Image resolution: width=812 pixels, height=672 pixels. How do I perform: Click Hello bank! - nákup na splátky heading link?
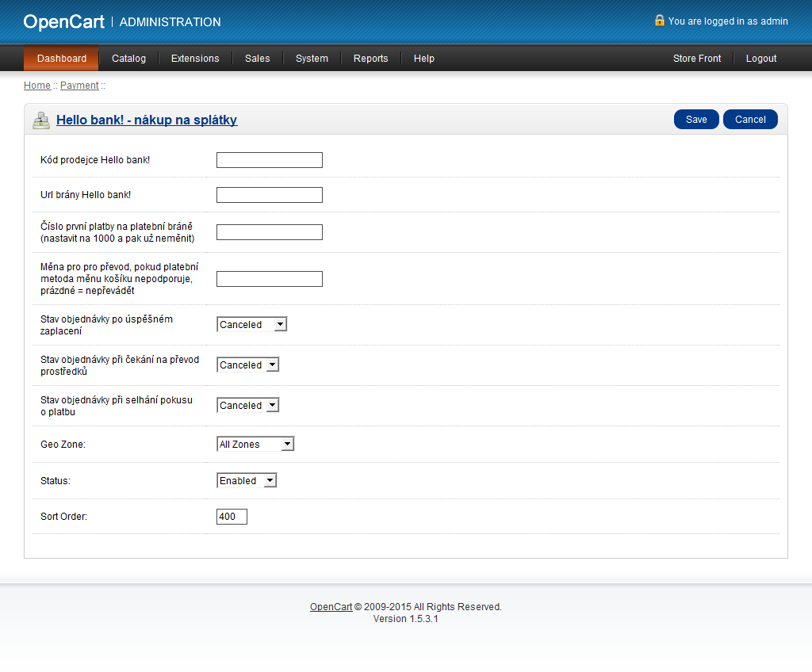pos(147,120)
